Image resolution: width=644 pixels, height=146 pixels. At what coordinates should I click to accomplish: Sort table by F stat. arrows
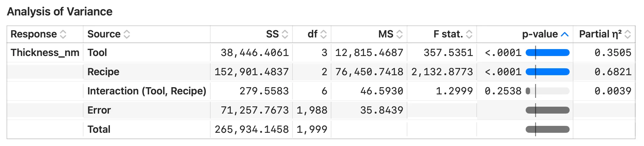[469, 34]
